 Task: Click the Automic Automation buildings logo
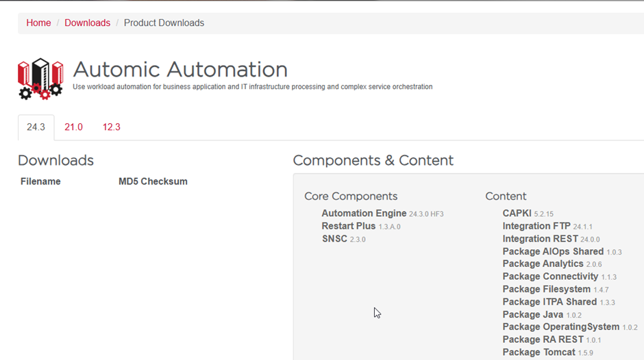coord(40,79)
